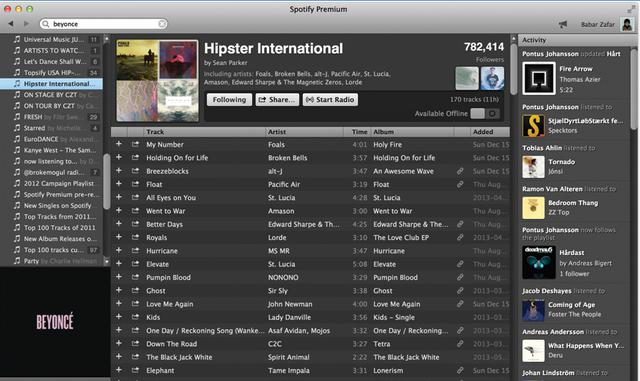Share the Elephant track
The height and width of the screenshot is (381, 640).
[x=135, y=370]
